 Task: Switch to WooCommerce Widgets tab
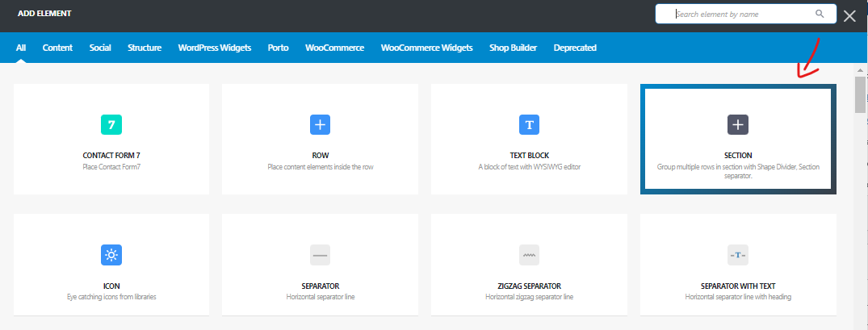coord(427,48)
